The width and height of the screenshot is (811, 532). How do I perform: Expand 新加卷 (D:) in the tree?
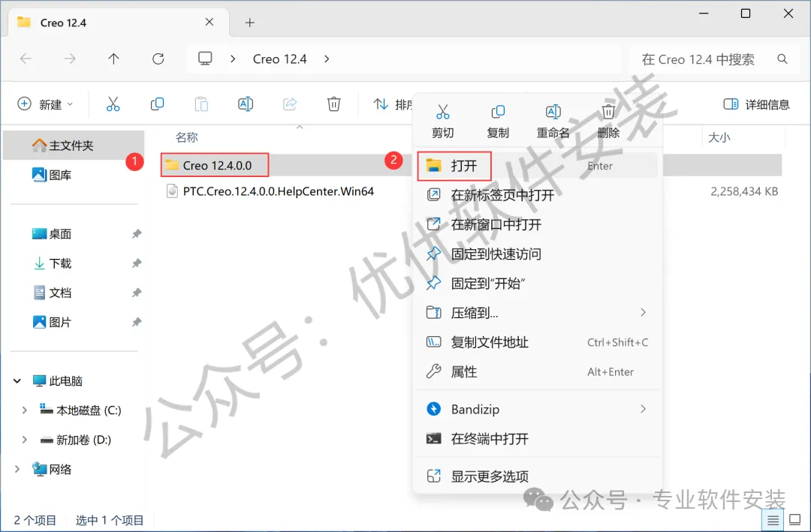(x=24, y=440)
